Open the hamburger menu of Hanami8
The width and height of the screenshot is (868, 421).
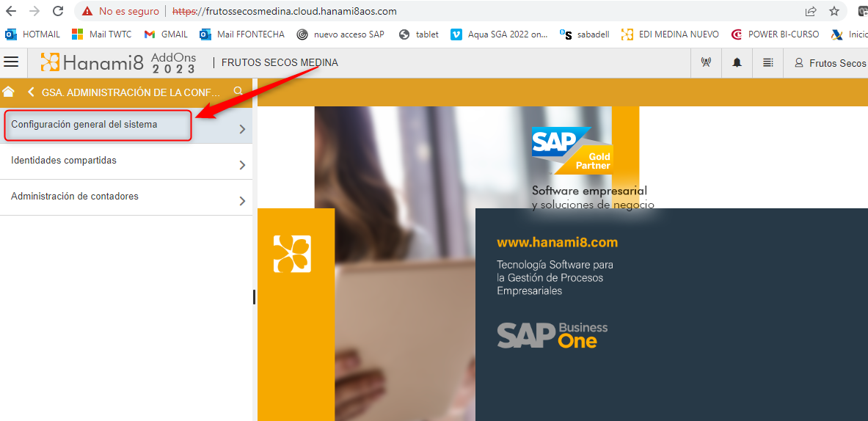click(11, 62)
